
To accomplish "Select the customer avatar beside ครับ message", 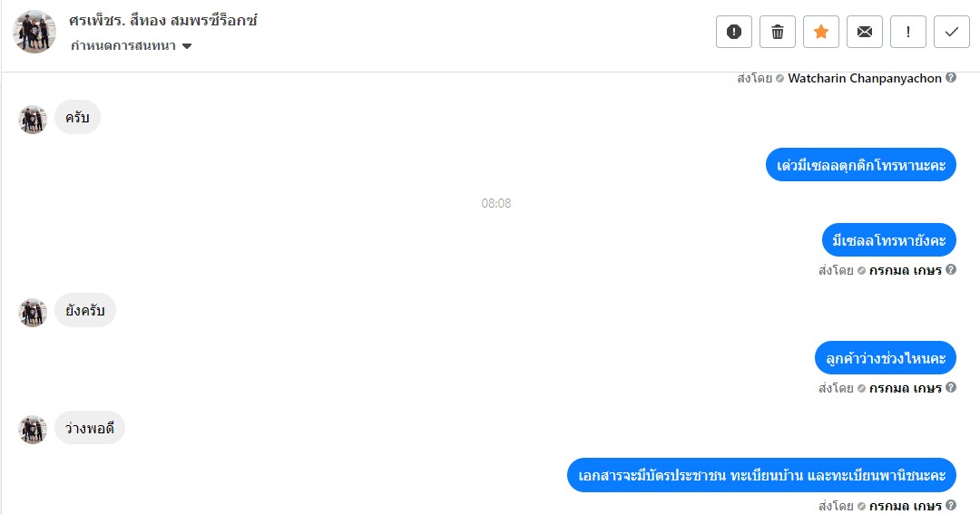I will point(33,120).
